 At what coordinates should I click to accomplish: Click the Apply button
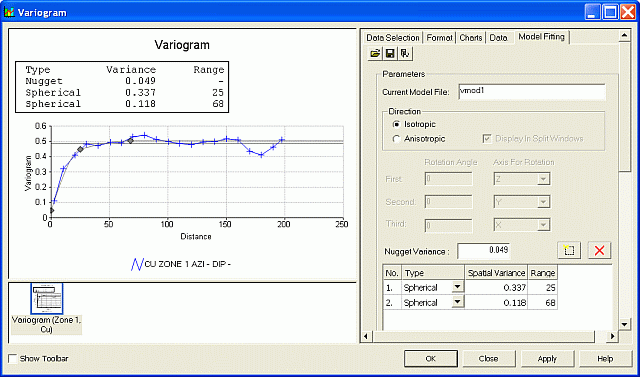click(x=547, y=359)
